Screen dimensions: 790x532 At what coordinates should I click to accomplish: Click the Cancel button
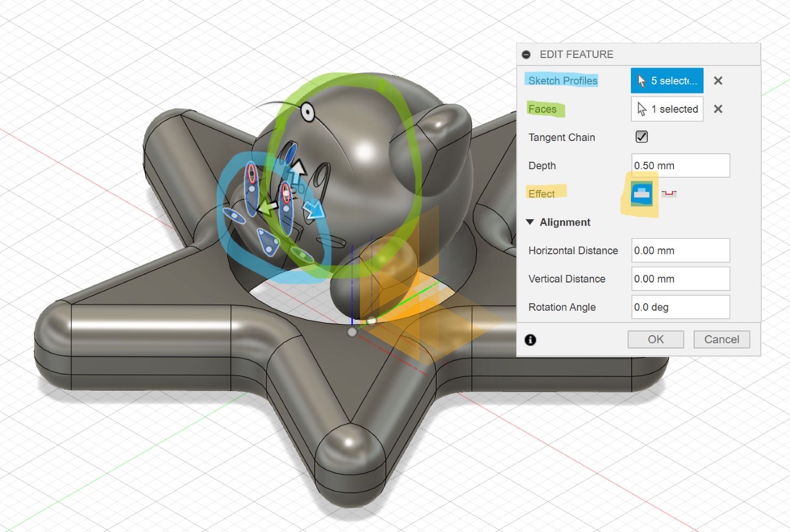pyautogui.click(x=722, y=339)
